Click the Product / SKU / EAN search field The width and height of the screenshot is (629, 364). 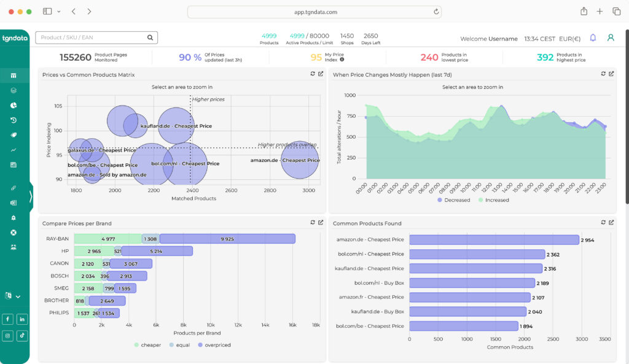(91, 38)
